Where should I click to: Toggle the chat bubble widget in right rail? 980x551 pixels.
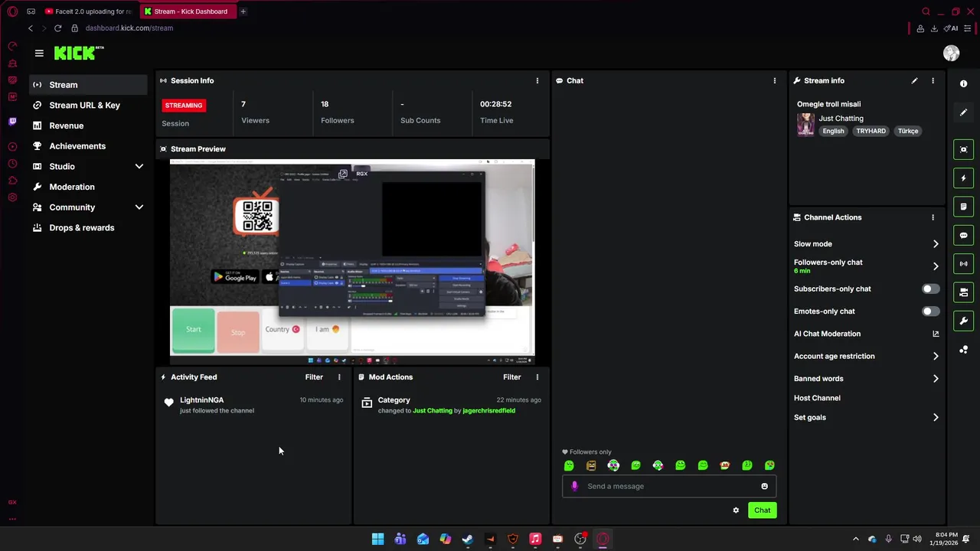click(x=963, y=235)
